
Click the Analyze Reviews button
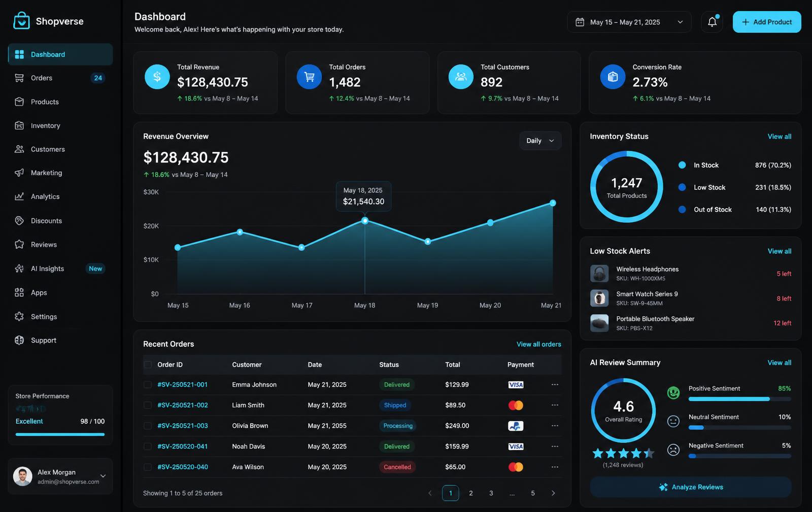690,487
